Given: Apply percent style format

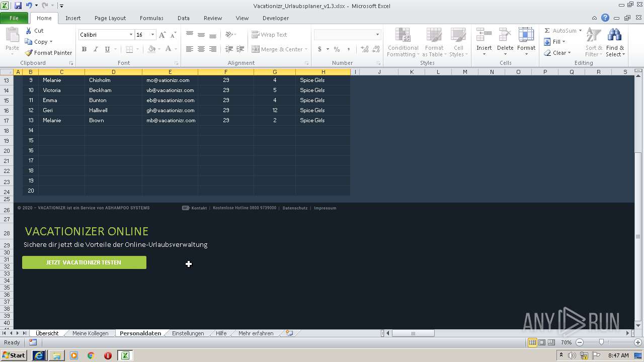Looking at the screenshot, I should coord(337,49).
